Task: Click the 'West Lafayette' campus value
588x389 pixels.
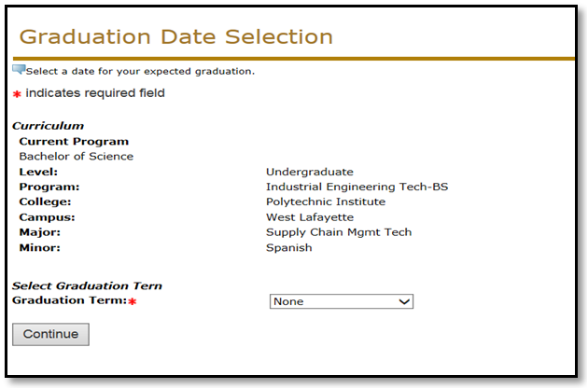Action: (309, 217)
